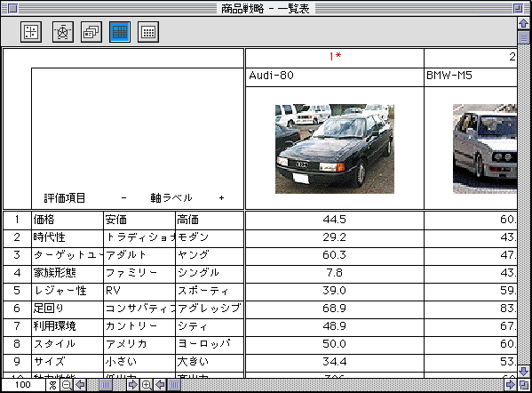Select the Audi-80 car photo
The image size is (532, 393).
click(335, 148)
